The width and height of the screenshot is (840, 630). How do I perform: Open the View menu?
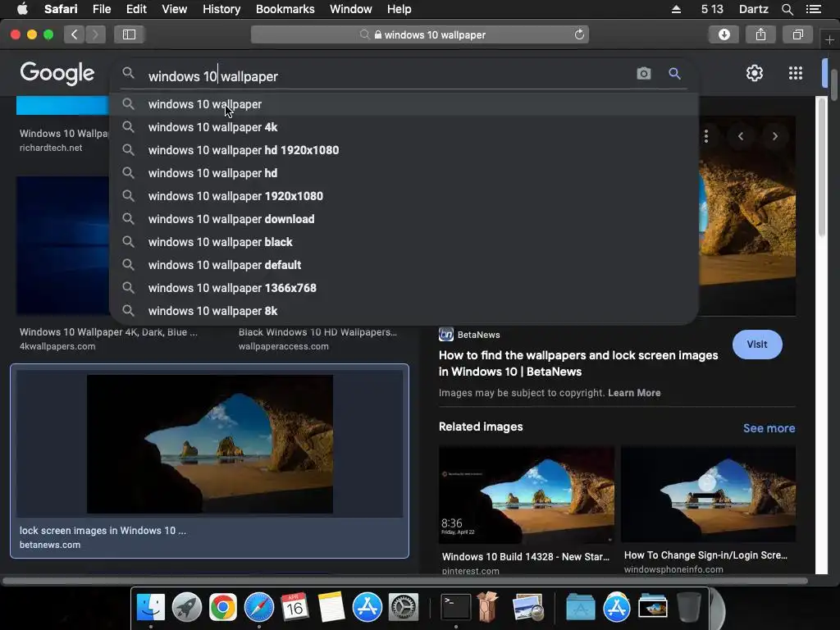tap(174, 9)
